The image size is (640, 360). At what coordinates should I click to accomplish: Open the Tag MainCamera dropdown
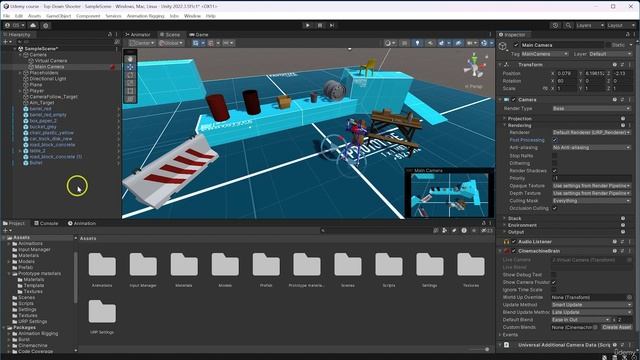pyautogui.click(x=544, y=54)
